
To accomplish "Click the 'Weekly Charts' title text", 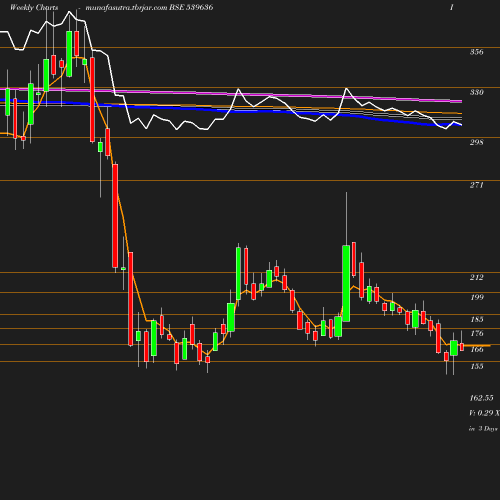I will click(34, 7).
